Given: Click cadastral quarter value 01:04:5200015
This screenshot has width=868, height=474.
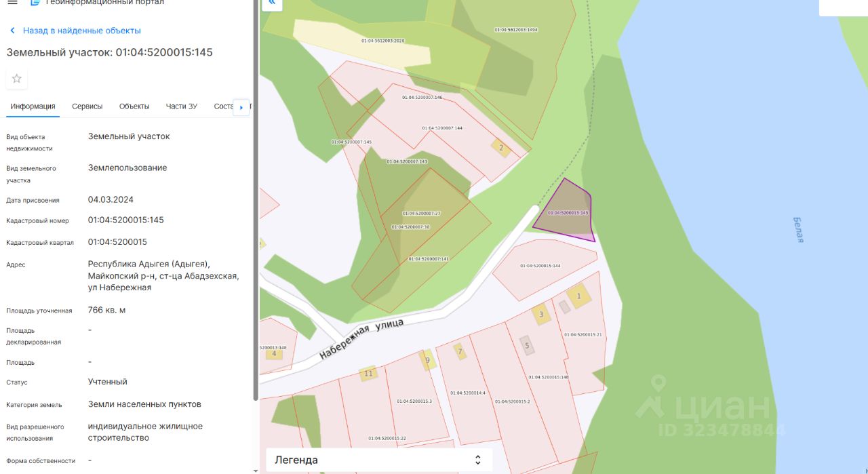Looking at the screenshot, I should click(x=117, y=242).
